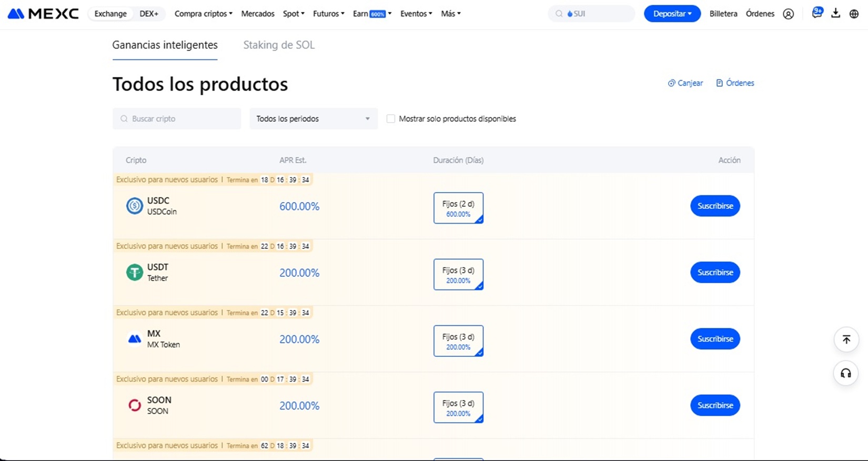The height and width of the screenshot is (461, 868).
Task: Open Mercados menu item
Action: (258, 14)
